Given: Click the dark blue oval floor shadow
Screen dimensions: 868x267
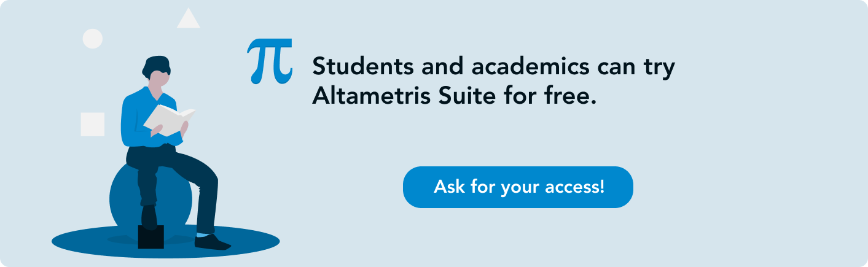Looking at the screenshot, I should [166, 241].
